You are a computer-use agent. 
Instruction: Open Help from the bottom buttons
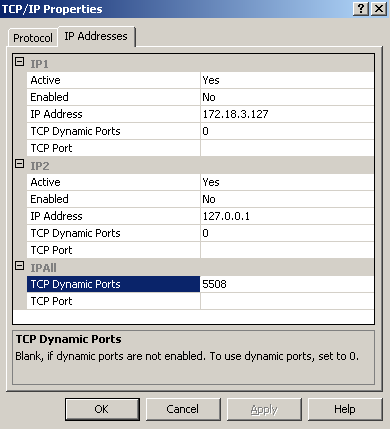tap(345, 409)
